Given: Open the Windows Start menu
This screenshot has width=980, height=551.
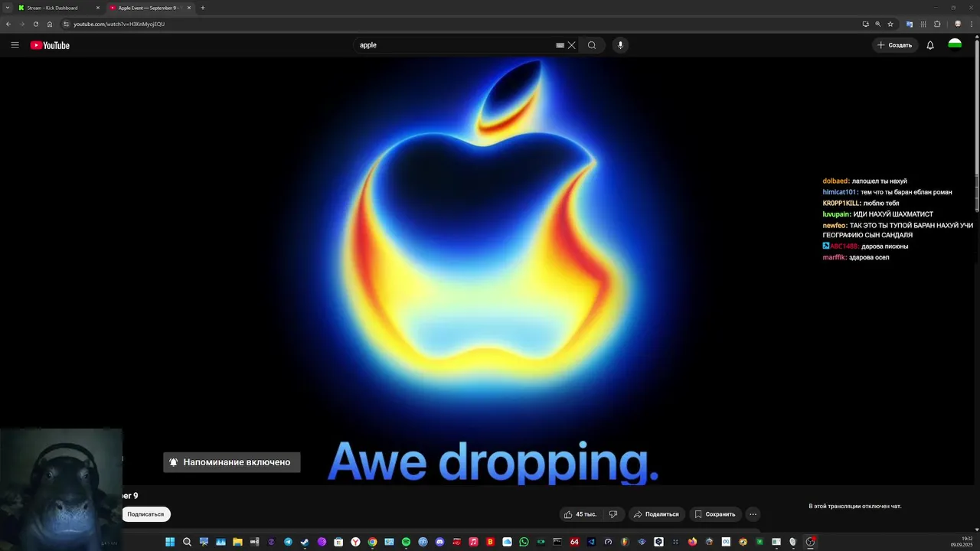Looking at the screenshot, I should tap(170, 542).
